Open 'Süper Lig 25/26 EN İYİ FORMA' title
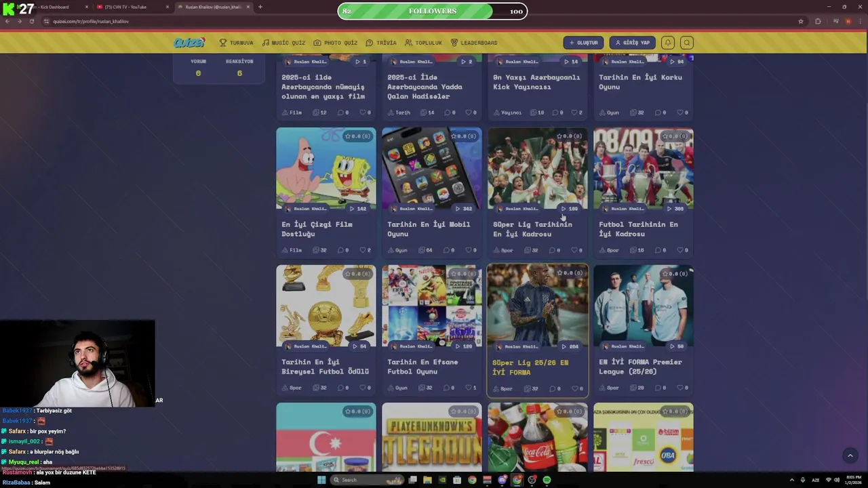868x488 pixels. (x=530, y=367)
